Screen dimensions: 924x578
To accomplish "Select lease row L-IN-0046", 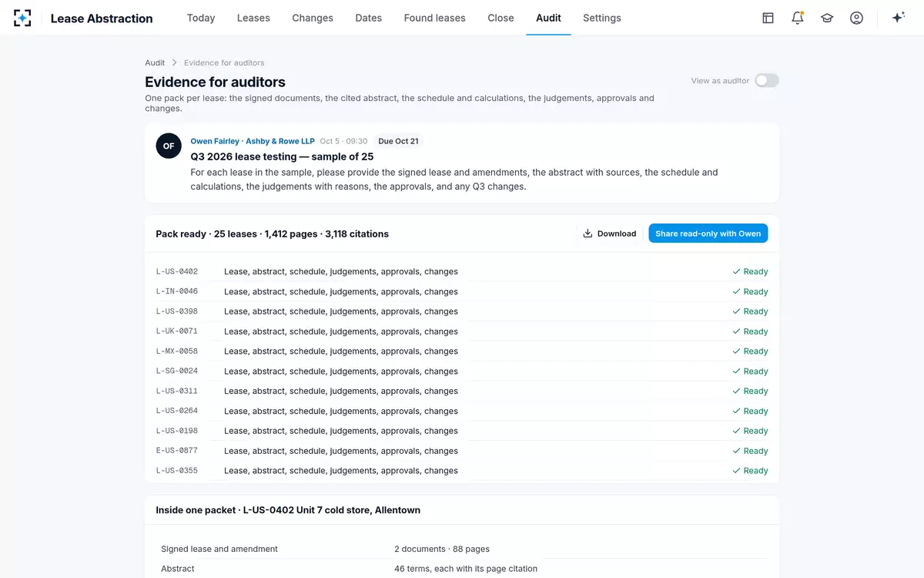I will pos(462,291).
